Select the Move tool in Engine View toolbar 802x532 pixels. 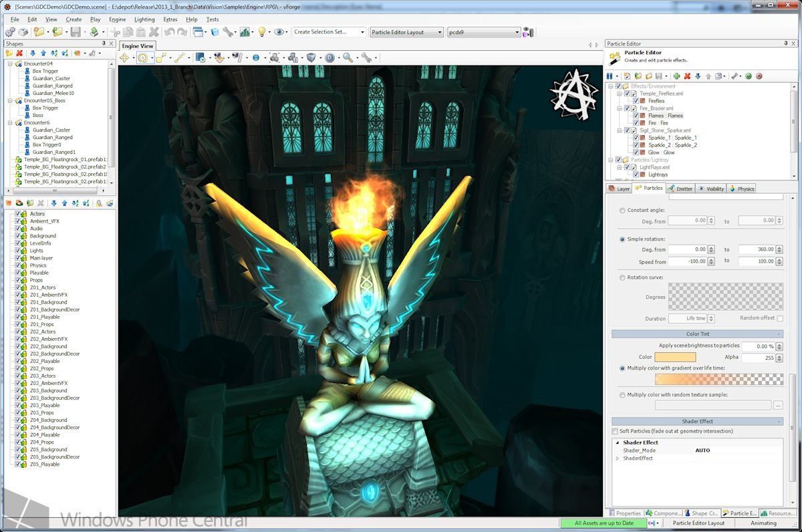pyautogui.click(x=124, y=57)
